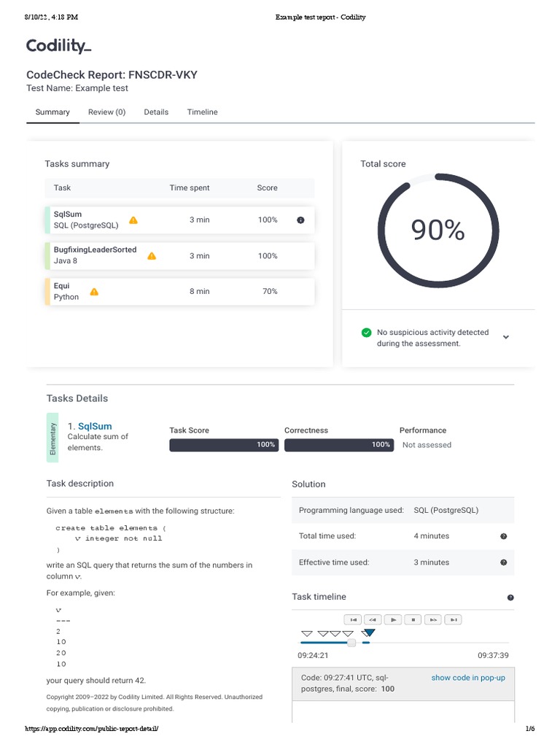Select the Equi Python task row
This screenshot has height=747, width=560.
(x=180, y=292)
